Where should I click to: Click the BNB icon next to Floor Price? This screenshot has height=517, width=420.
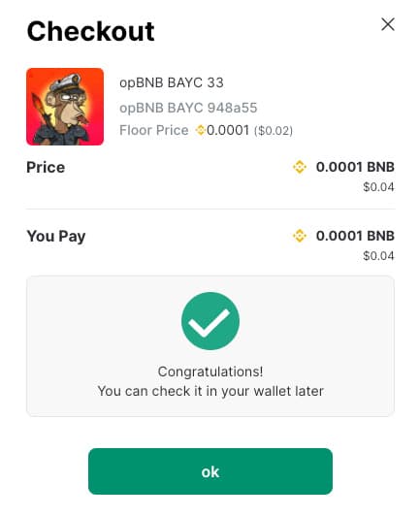(201, 130)
